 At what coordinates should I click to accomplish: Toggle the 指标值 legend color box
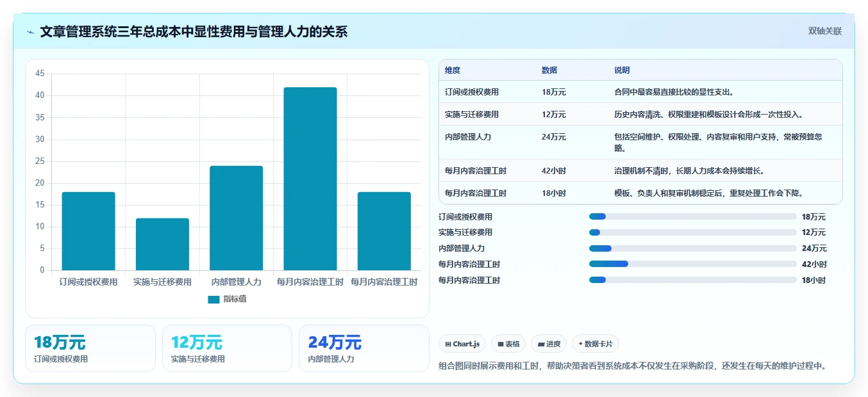213,299
